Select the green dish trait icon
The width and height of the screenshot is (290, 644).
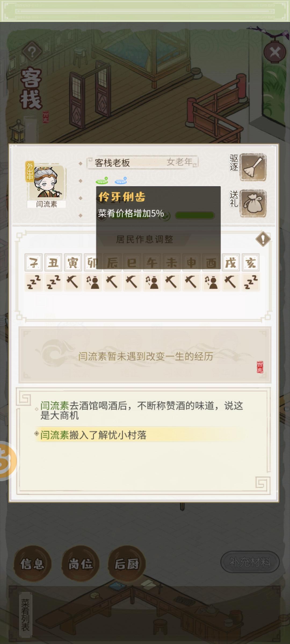[102, 181]
